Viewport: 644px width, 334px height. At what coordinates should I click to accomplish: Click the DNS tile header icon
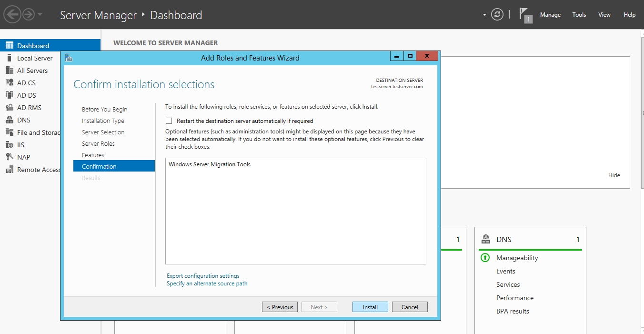pyautogui.click(x=486, y=239)
